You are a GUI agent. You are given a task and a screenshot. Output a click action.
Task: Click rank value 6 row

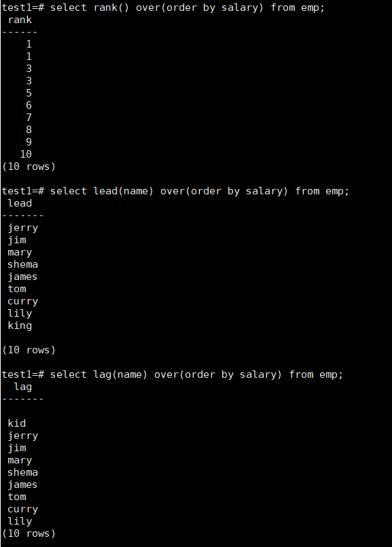[29, 105]
